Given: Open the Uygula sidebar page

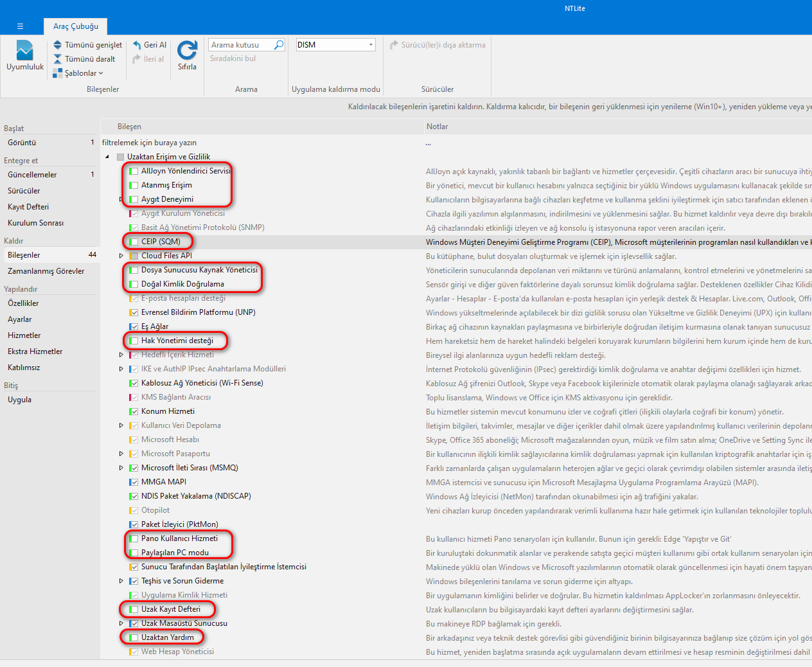Looking at the screenshot, I should [49, 400].
